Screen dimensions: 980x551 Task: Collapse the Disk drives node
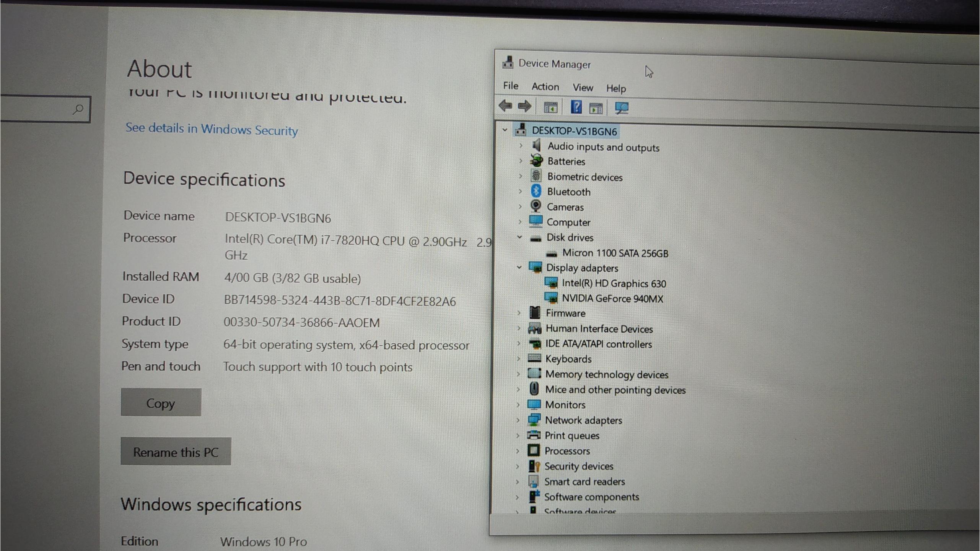tap(519, 237)
